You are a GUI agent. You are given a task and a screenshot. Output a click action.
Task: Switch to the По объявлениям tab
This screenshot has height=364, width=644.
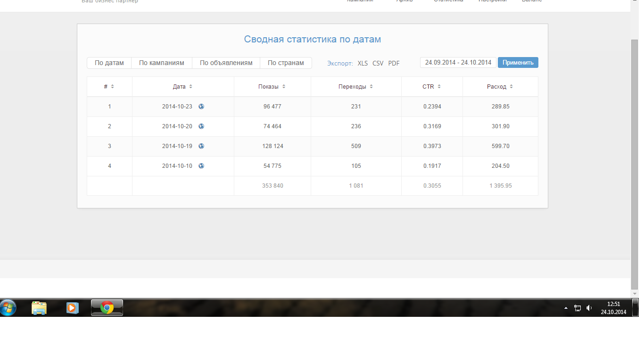point(226,63)
